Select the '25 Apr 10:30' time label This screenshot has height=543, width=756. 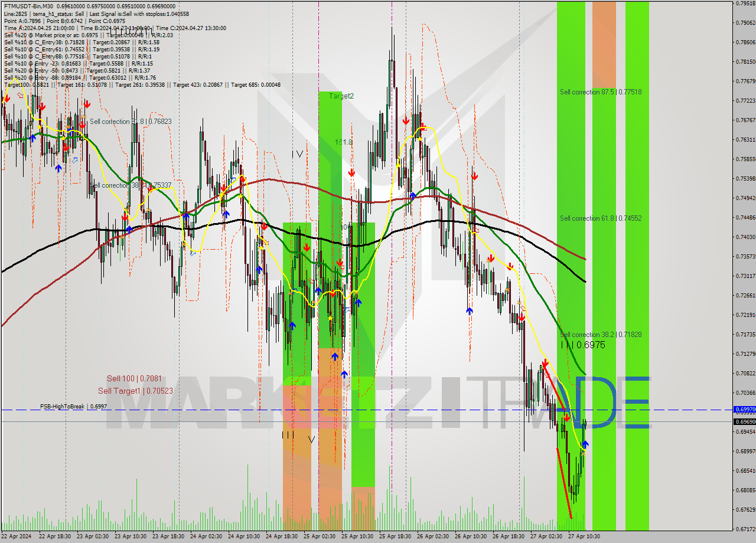click(357, 537)
